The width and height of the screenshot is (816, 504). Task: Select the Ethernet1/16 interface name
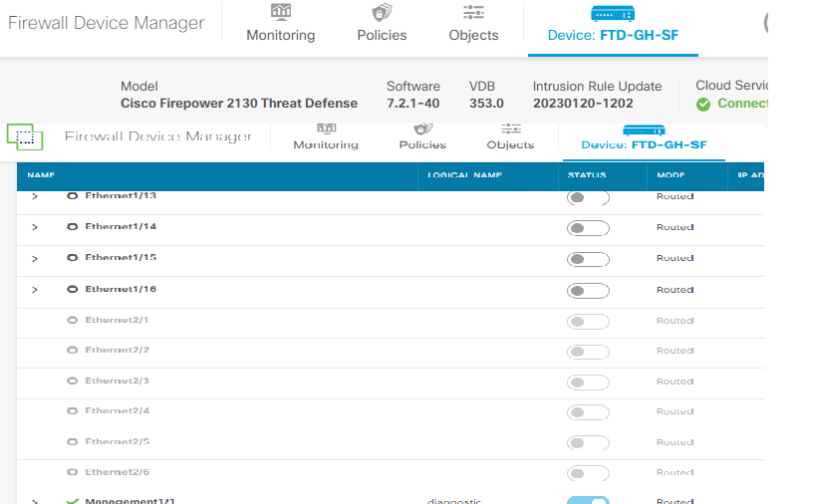(x=121, y=289)
